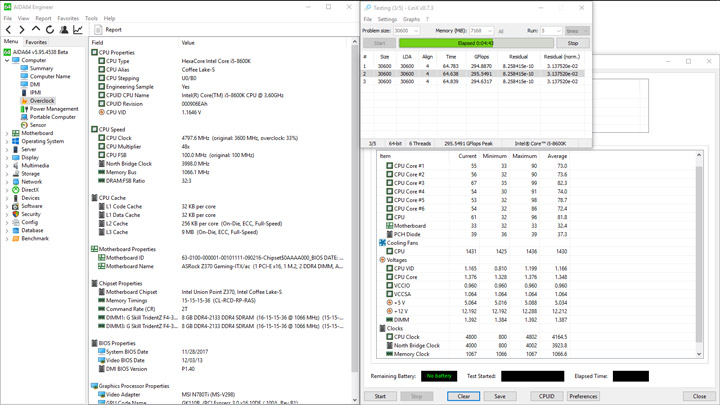Viewport: 720px width, 405px height.
Task: Open the graph icon in AIDA64 toolbar
Action: coord(78,30)
